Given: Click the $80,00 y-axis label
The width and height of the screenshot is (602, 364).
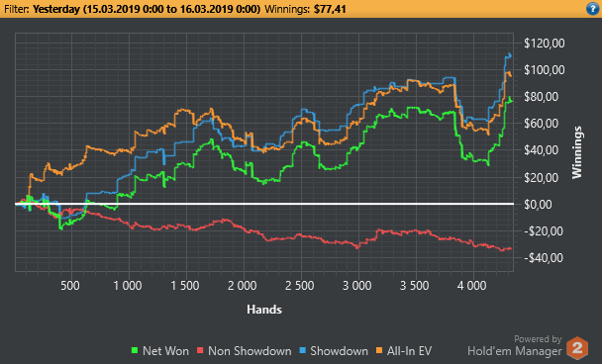Looking at the screenshot, I should pyautogui.click(x=541, y=97).
